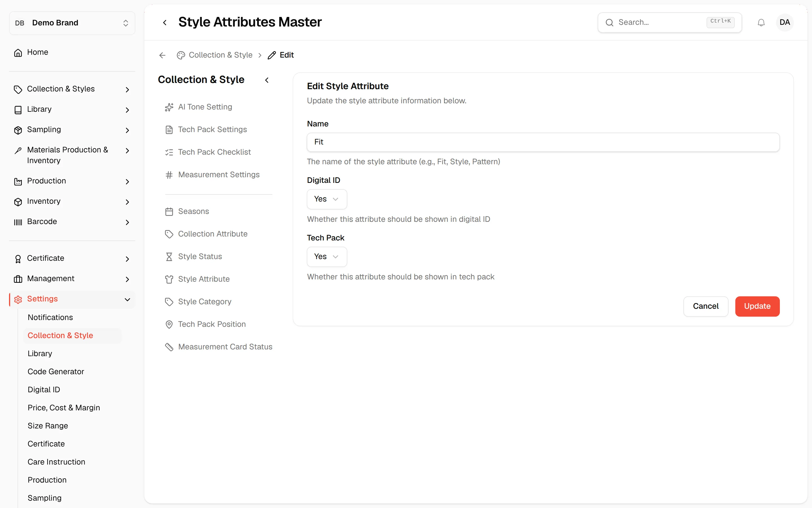
Task: Open the Demo Brand switcher
Action: pos(72,23)
